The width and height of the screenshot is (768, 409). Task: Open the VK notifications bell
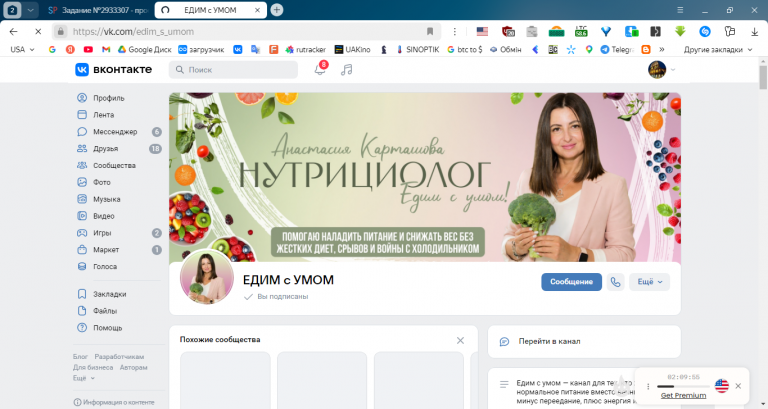click(x=320, y=70)
